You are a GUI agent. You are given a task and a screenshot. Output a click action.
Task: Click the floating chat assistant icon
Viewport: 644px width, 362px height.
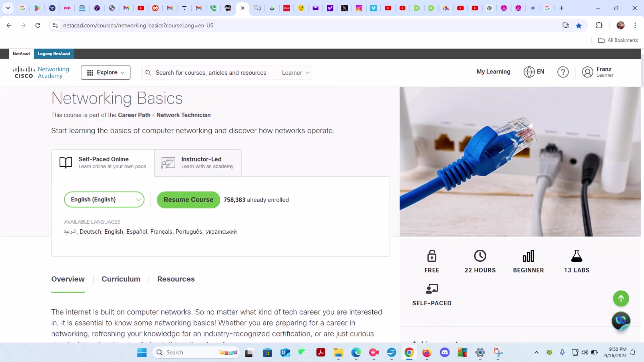coord(621,321)
